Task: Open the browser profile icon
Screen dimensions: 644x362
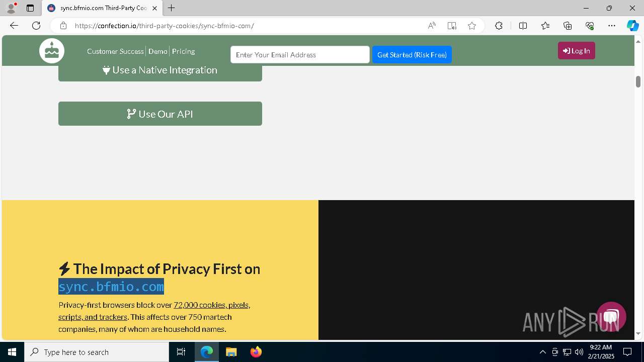Action: 11,8
